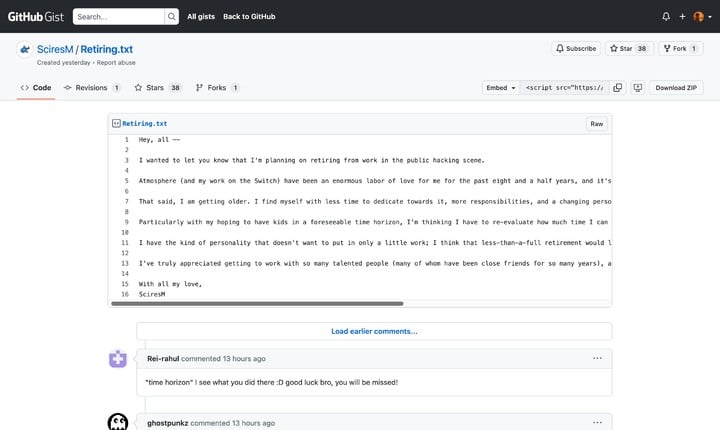Click the horizontal scrollbar under the code
The height and width of the screenshot is (430, 720).
pyautogui.click(x=260, y=303)
